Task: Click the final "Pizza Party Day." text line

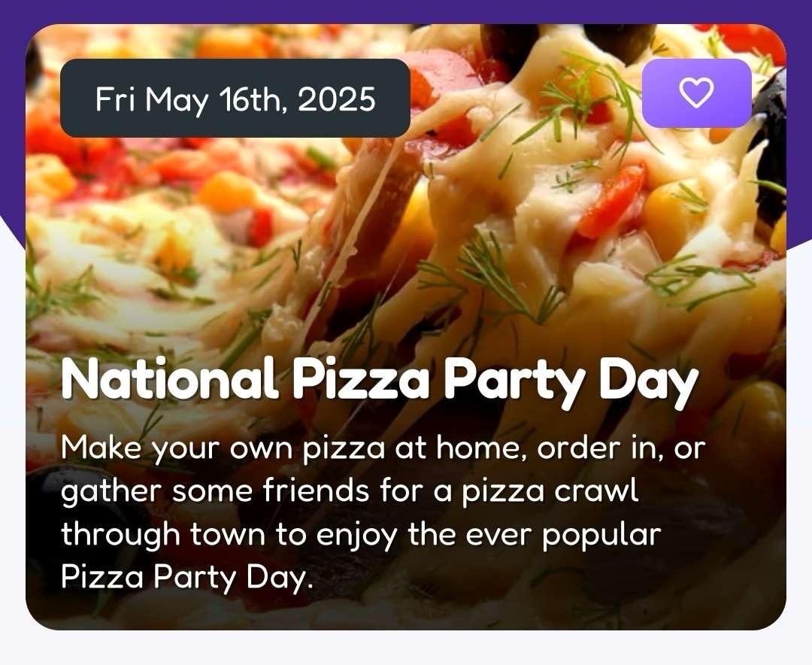Action: 187,577
